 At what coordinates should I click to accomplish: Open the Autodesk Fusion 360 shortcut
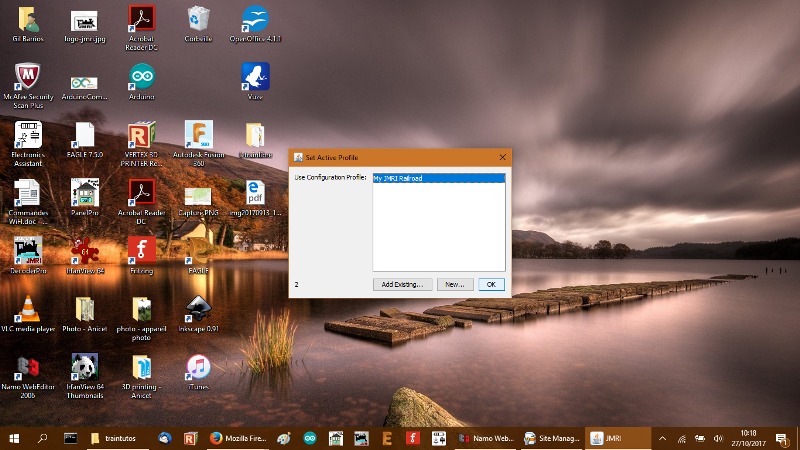(198, 136)
